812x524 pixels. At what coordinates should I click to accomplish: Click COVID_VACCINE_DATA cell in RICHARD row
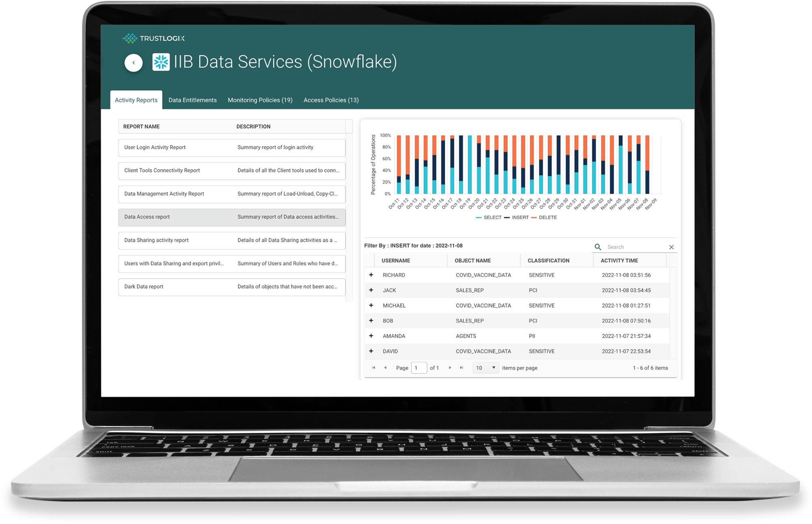tap(483, 275)
